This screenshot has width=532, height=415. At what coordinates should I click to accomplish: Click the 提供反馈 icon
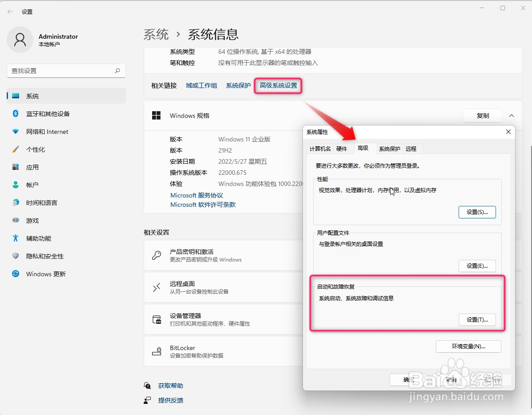[147, 400]
